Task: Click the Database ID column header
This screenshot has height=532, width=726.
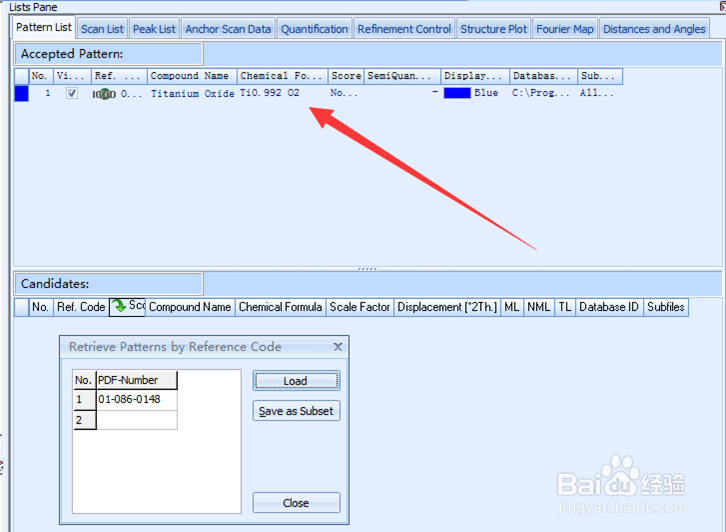Action: 609,307
